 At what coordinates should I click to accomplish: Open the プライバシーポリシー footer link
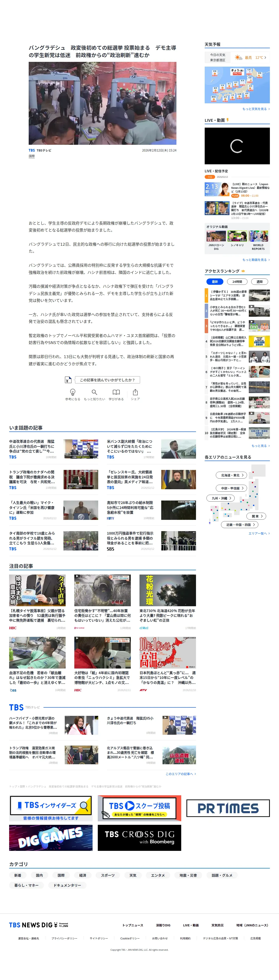click(64, 939)
